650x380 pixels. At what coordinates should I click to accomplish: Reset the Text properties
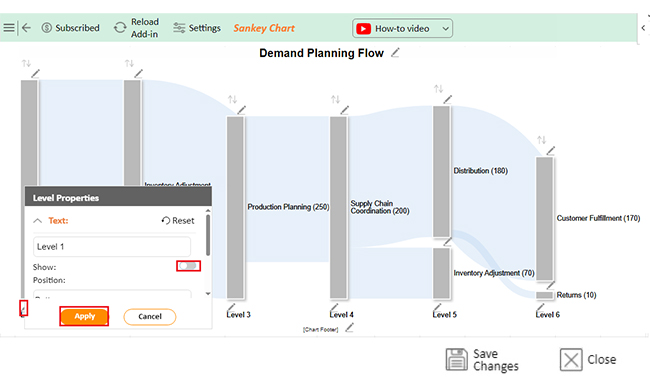(178, 220)
